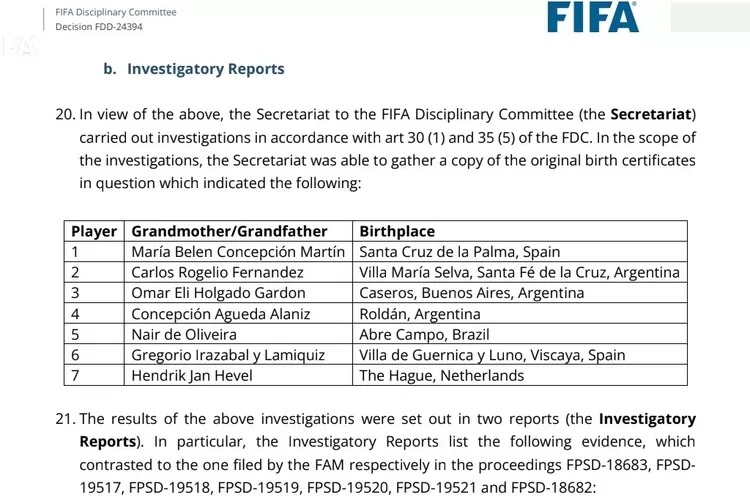Click the 'Birthplace' column header

pos(397,231)
